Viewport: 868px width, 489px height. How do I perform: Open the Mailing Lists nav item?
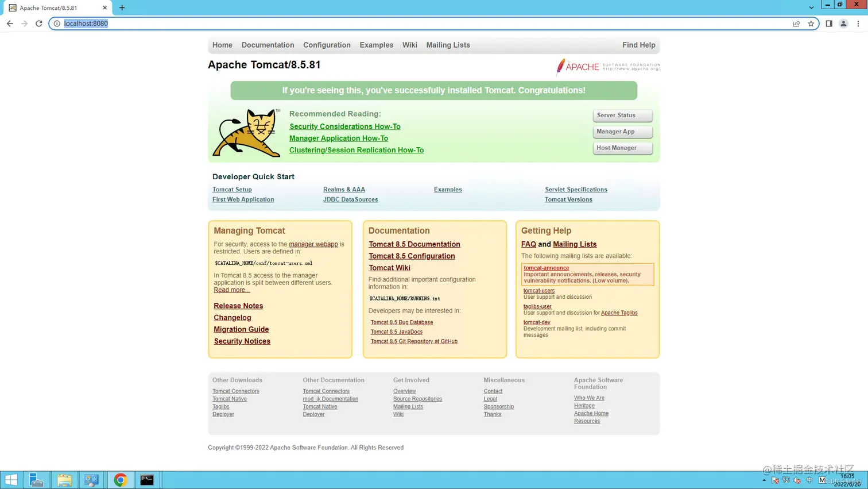[x=448, y=45]
